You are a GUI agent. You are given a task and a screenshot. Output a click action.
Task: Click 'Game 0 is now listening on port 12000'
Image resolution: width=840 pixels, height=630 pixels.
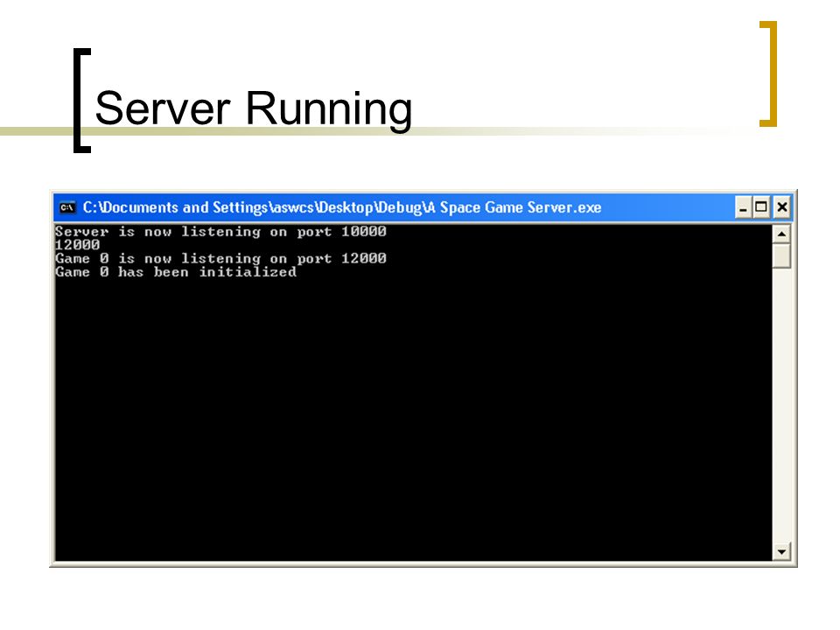coord(220,258)
